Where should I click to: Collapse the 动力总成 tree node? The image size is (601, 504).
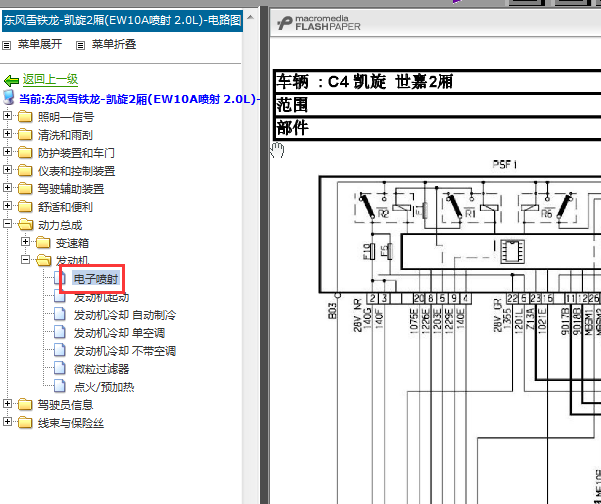pos(7,223)
